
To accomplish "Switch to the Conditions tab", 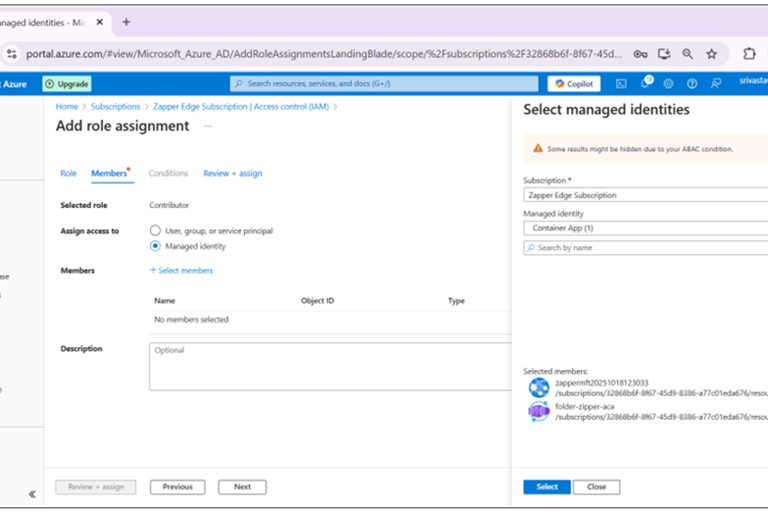I will 168,173.
